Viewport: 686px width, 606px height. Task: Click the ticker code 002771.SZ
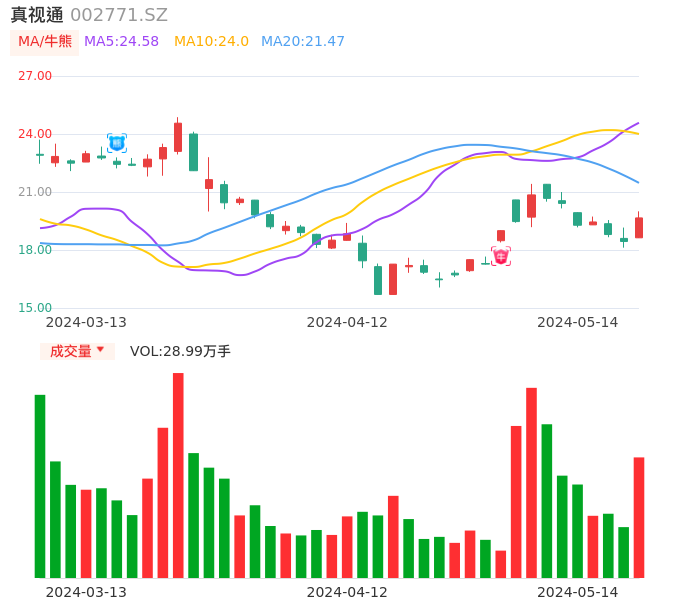pyautogui.click(x=119, y=15)
